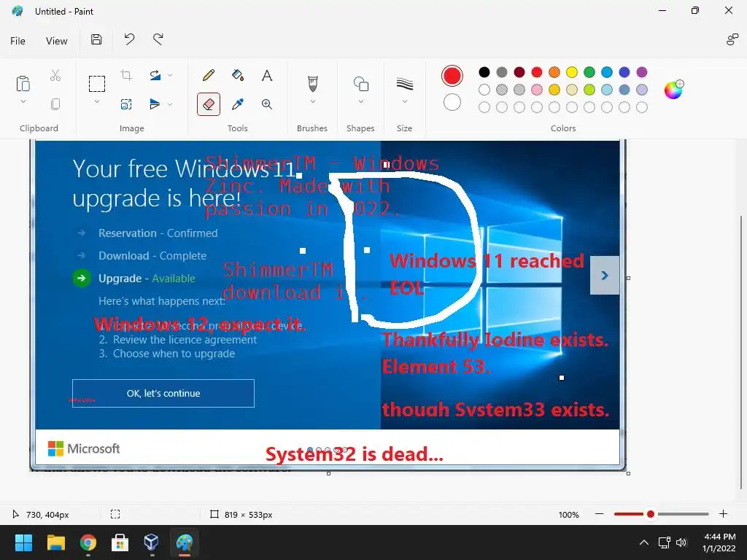Click the Shapes icon
The height and width of the screenshot is (560, 747).
361,84
